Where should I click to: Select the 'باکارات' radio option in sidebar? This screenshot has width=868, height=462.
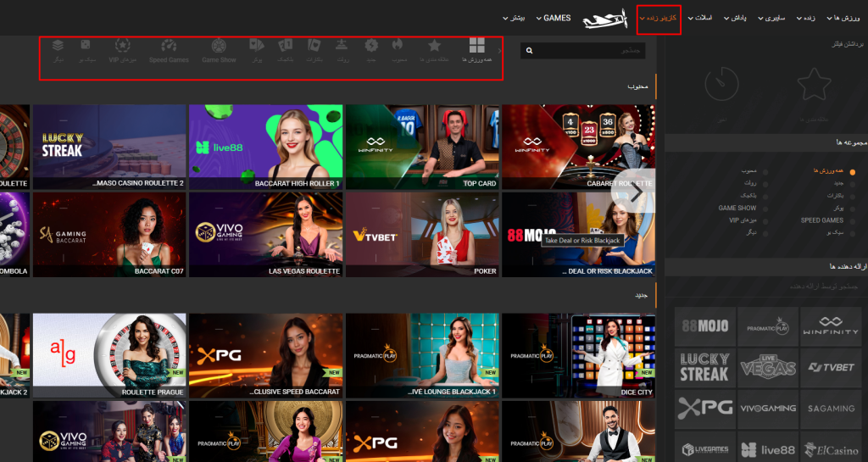[x=852, y=197]
